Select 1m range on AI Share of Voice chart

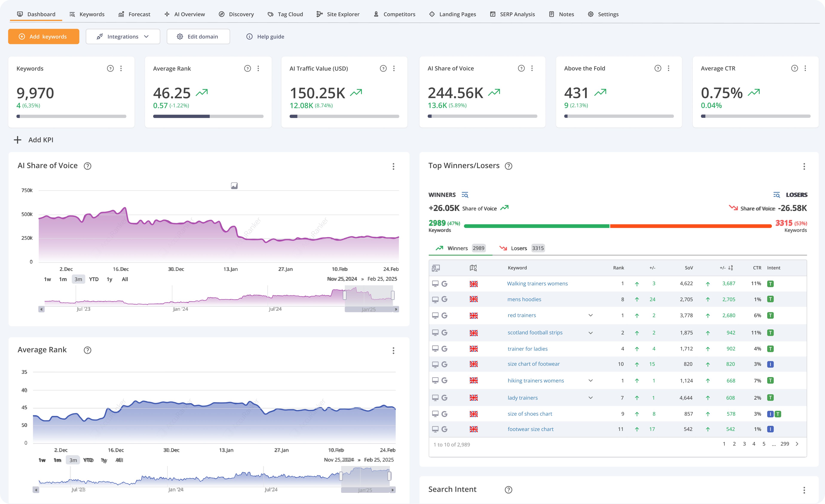tap(63, 279)
